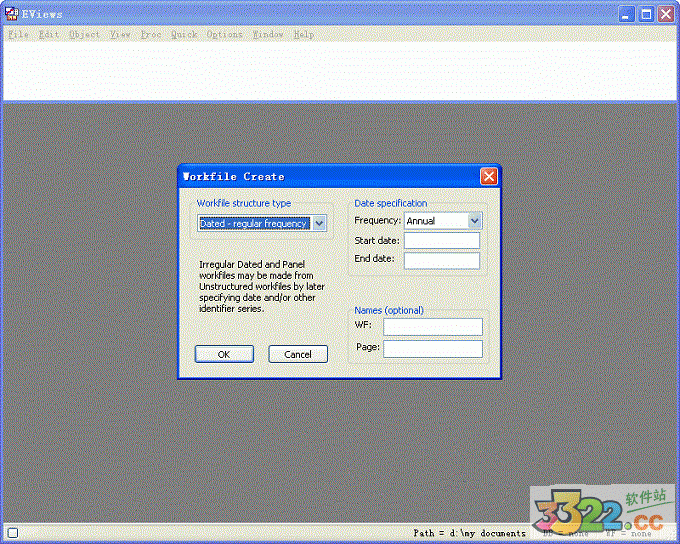This screenshot has height=544, width=680.
Task: Click the EViews command window text area
Action: (340, 71)
